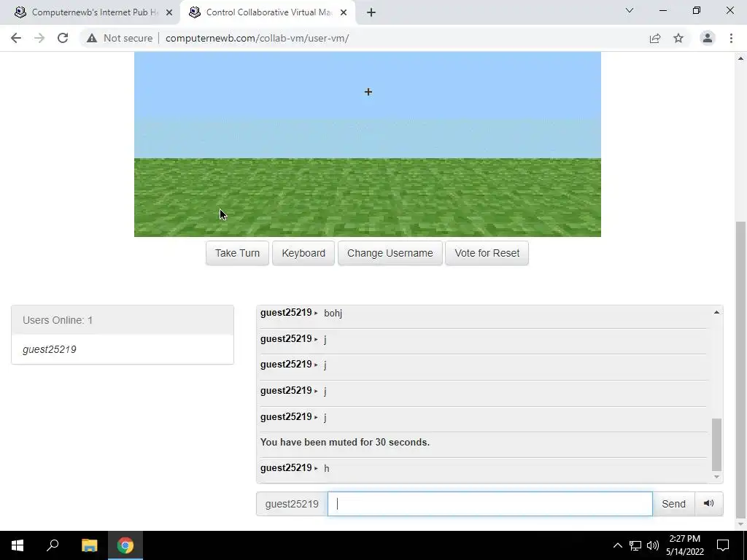
Task: Click Vote for Reset
Action: (487, 253)
